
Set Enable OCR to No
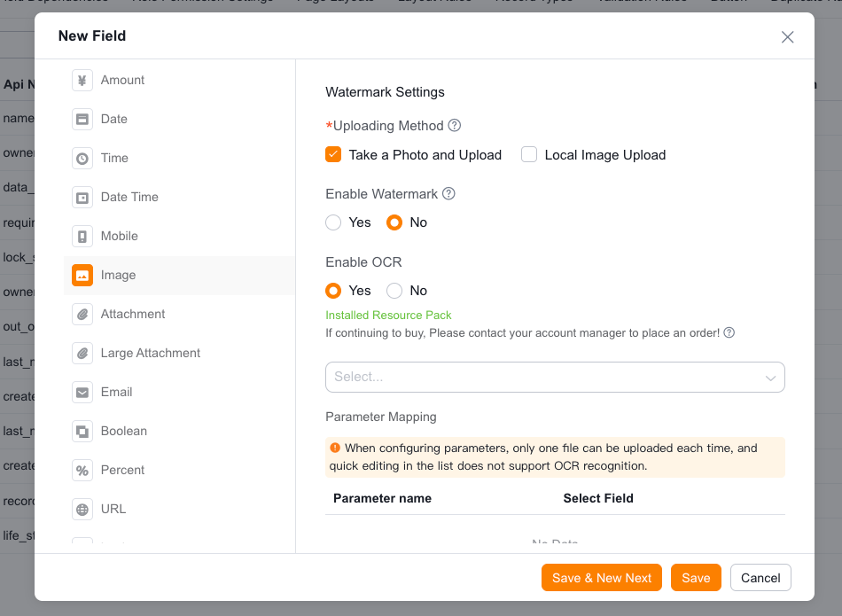point(394,291)
